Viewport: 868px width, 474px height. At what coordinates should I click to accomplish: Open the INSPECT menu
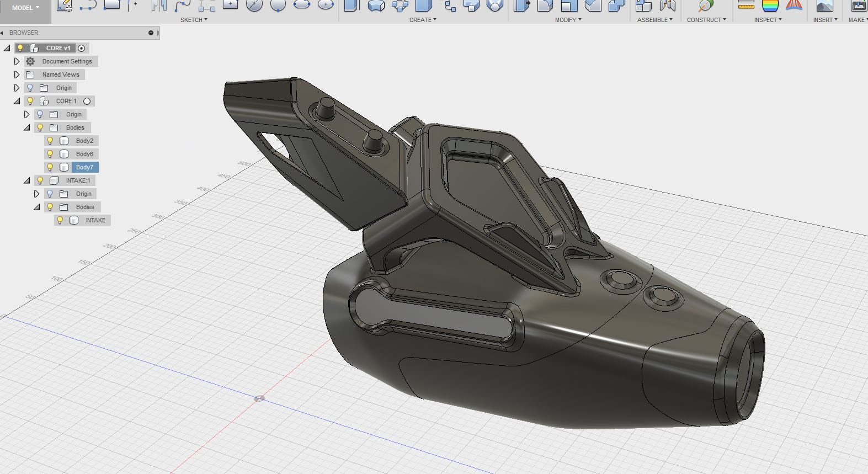point(768,20)
